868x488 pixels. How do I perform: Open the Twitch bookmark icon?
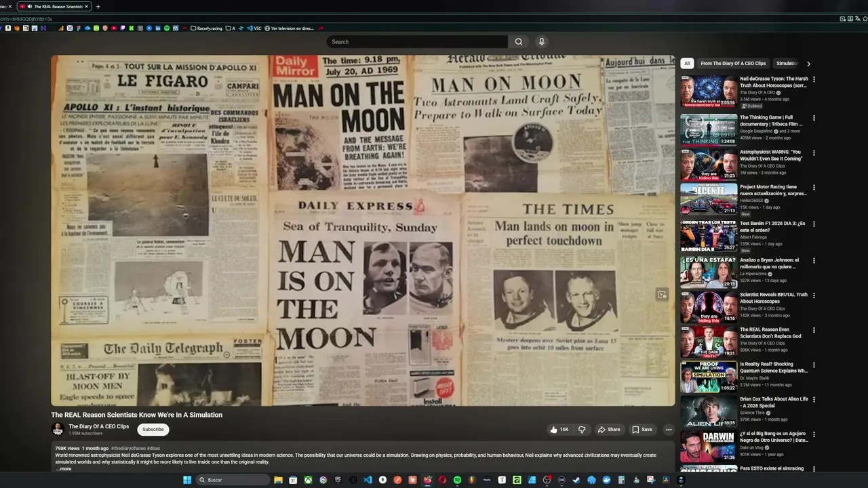[123, 28]
